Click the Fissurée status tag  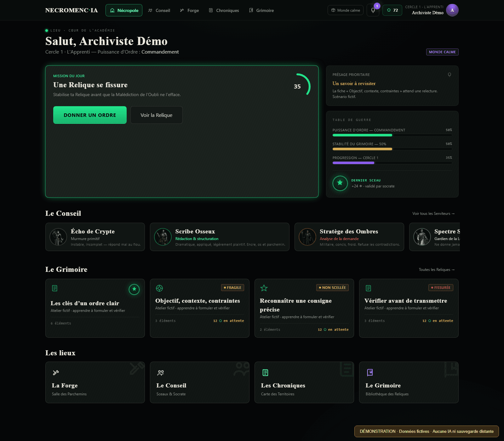click(x=441, y=288)
